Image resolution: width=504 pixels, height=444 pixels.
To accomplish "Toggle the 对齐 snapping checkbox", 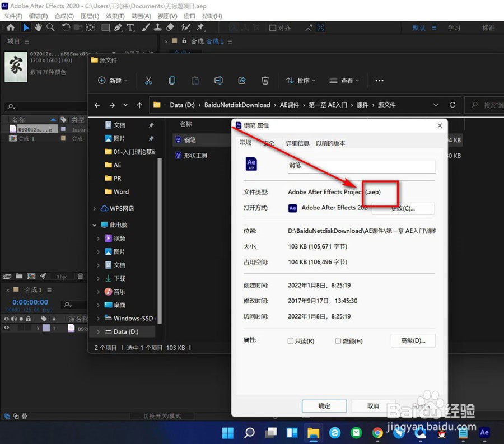I will [273, 28].
